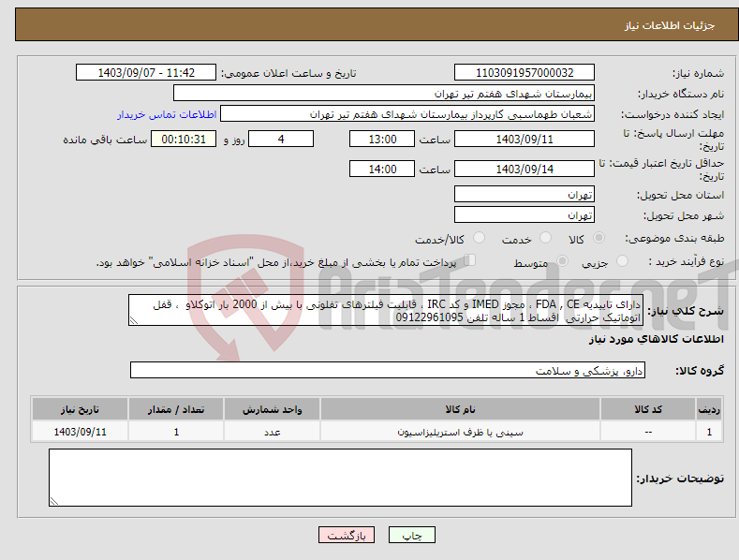Image resolution: width=739 pixels, height=560 pixels.
Task: Open اطلاعات تماس خریدار link
Action: (x=167, y=114)
